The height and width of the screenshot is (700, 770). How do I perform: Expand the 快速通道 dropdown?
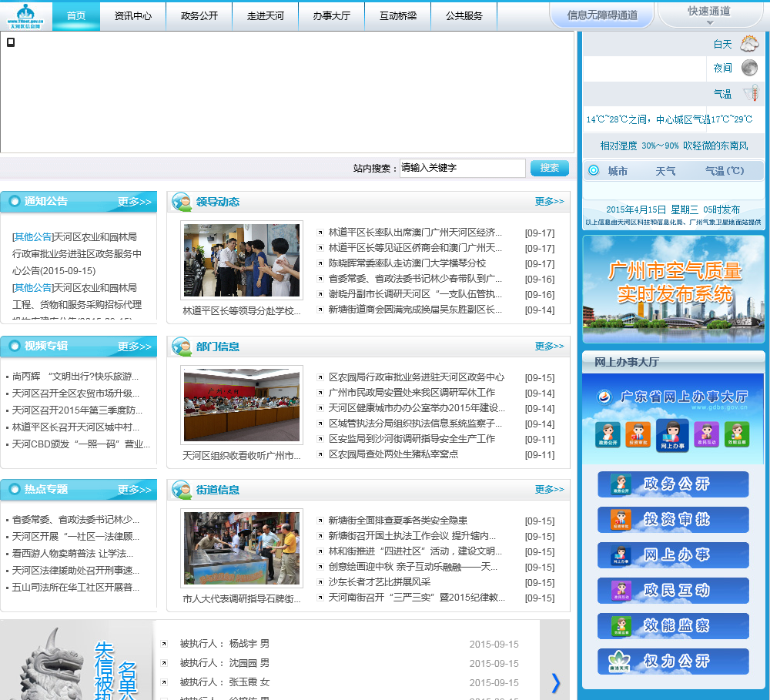709,15
